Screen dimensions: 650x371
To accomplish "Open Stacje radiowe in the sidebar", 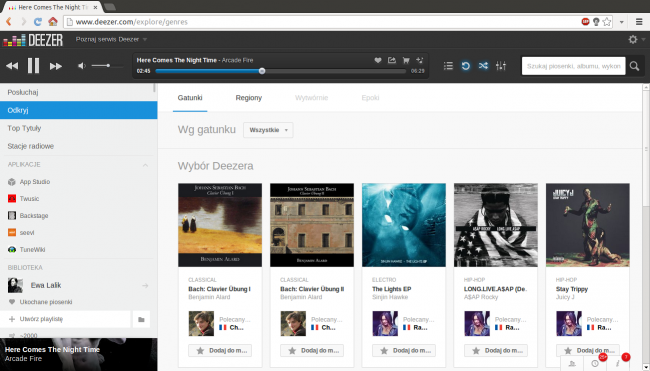I will coord(78,146).
